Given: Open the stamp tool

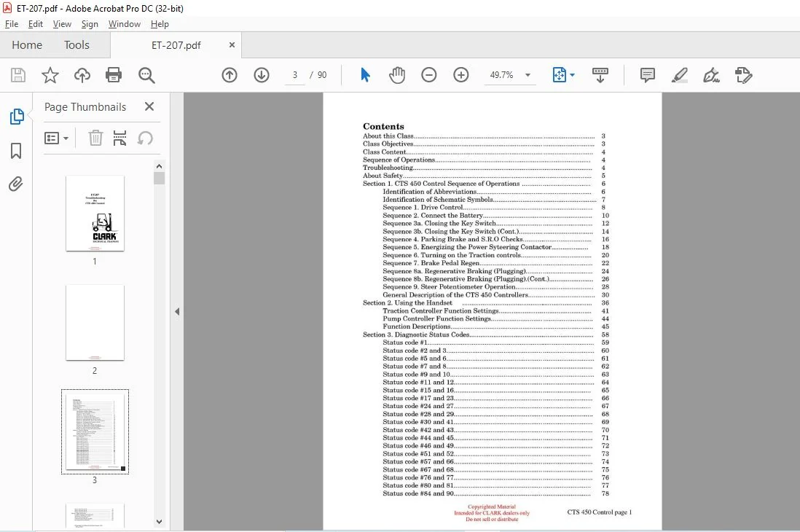Looking at the screenshot, I should pyautogui.click(x=743, y=75).
